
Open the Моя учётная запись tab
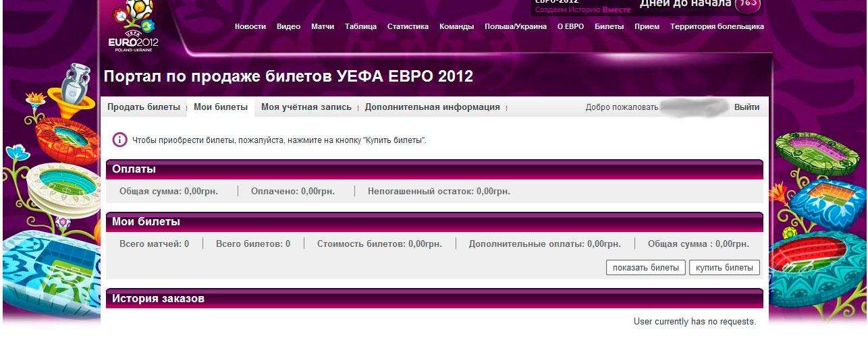(x=306, y=107)
